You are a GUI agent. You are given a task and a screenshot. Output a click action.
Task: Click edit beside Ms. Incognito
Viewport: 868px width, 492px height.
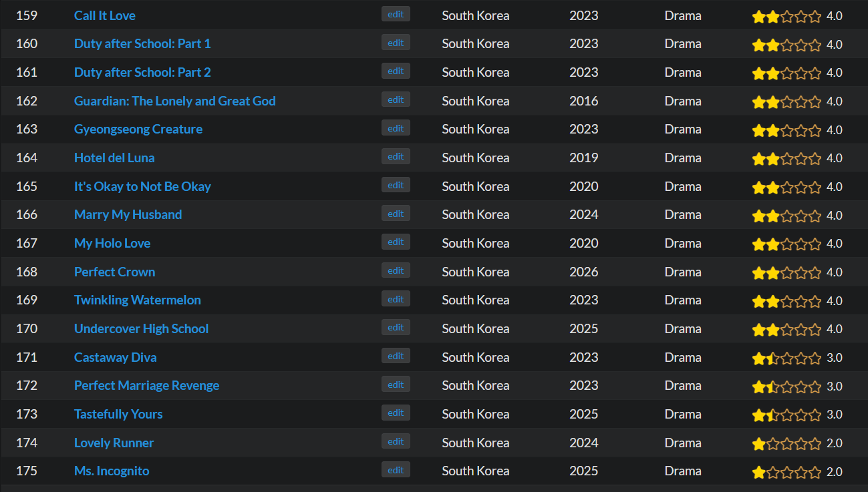click(396, 469)
